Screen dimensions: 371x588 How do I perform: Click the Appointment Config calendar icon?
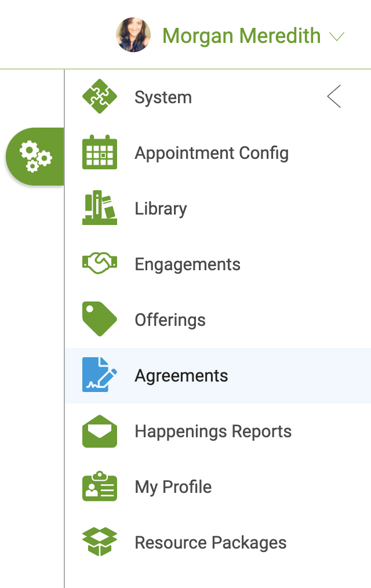[99, 152]
